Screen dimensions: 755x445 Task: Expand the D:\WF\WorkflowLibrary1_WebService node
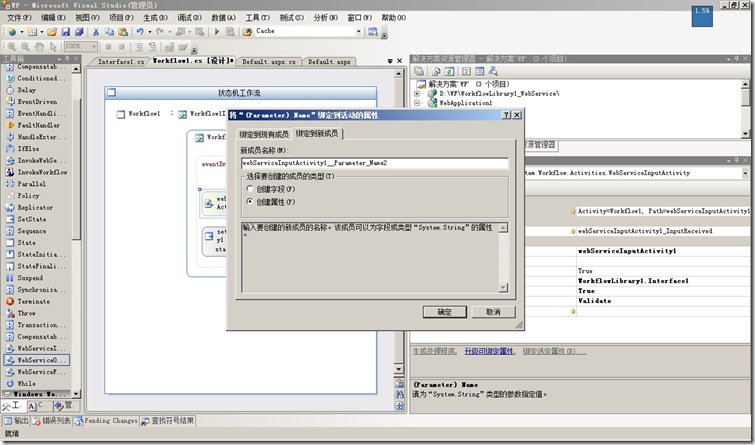417,93
